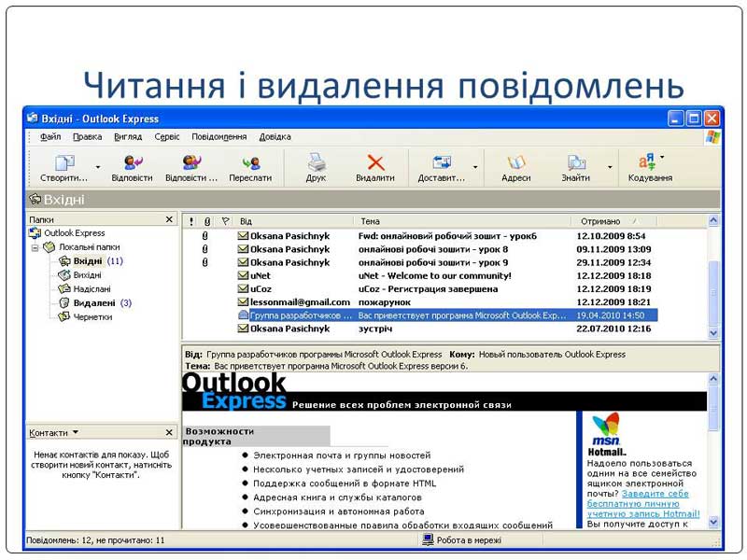The image size is (747, 560).
Task: Open the Addresses (Адреси) book icon
Action: [x=515, y=163]
